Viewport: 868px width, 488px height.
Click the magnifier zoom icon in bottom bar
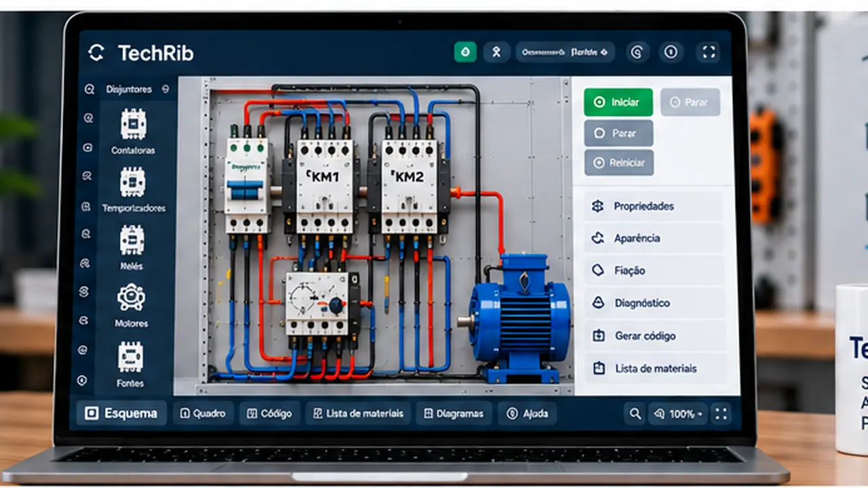[635, 413]
